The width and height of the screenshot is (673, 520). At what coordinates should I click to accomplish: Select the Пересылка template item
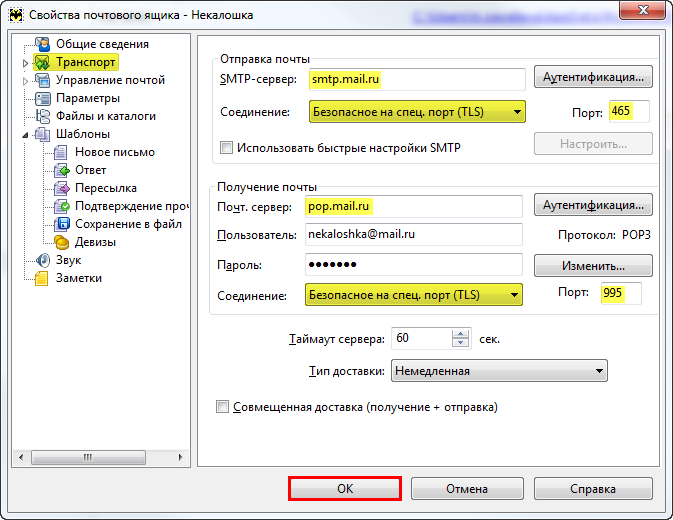click(x=106, y=188)
